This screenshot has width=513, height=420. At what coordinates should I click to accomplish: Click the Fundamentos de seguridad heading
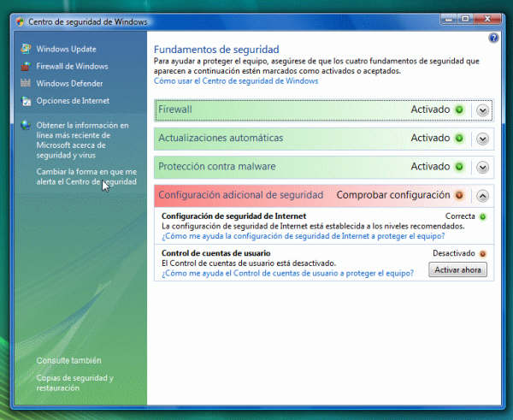[216, 50]
